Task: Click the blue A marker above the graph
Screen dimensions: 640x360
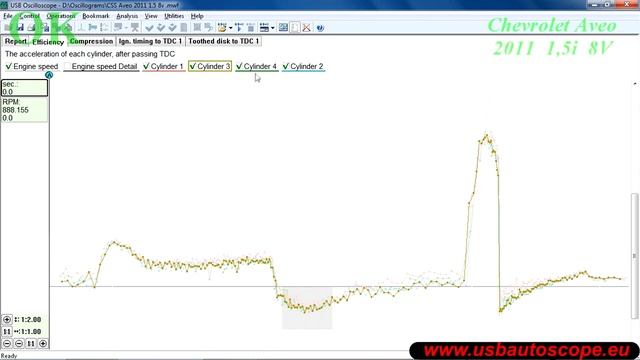Action: point(49,75)
